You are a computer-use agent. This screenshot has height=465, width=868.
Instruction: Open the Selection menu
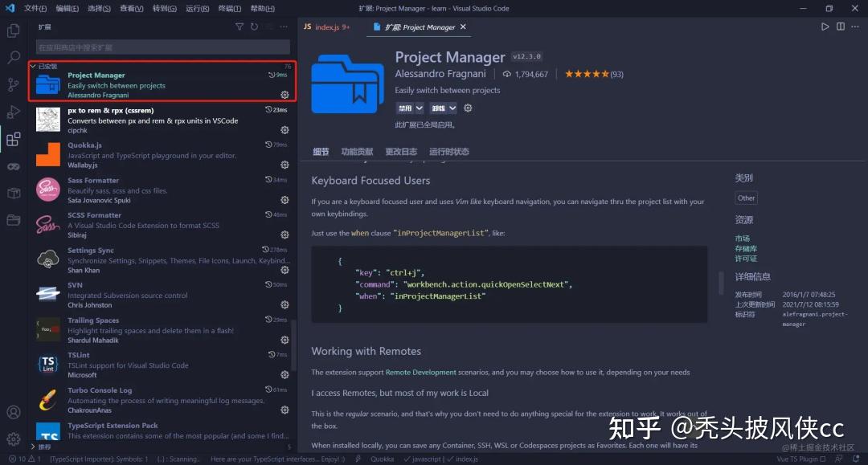pos(99,8)
